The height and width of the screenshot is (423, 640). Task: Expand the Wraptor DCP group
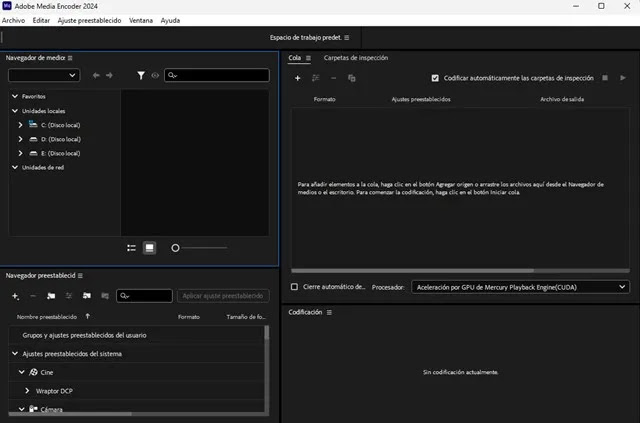(27, 391)
